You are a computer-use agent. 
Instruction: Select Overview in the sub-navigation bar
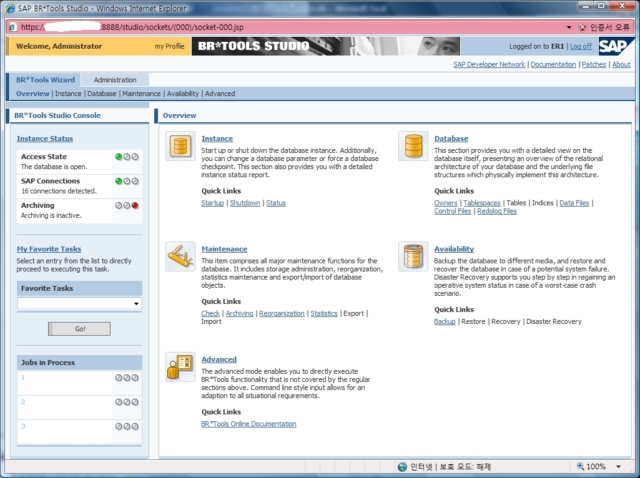[x=33, y=93]
